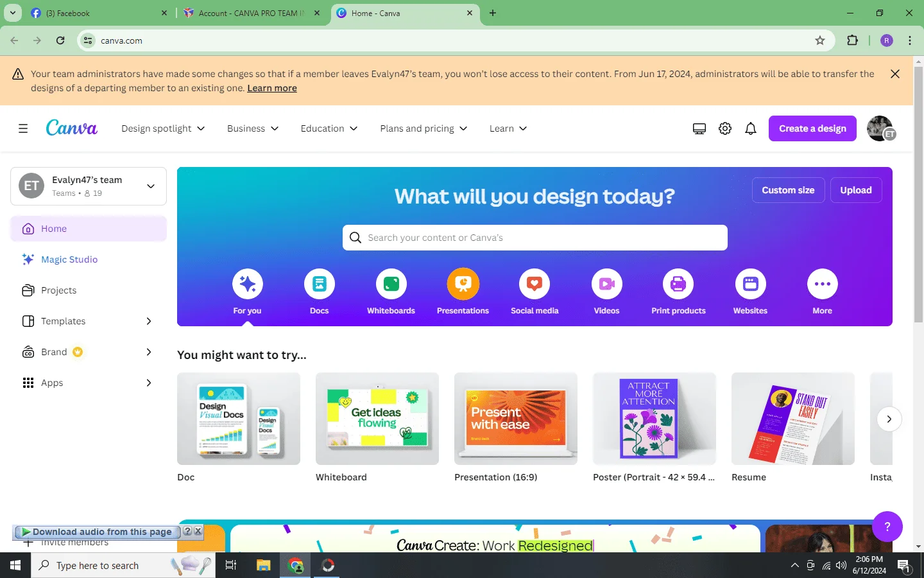This screenshot has height=578, width=924.
Task: Open the site information icon in address bar
Action: click(x=89, y=40)
